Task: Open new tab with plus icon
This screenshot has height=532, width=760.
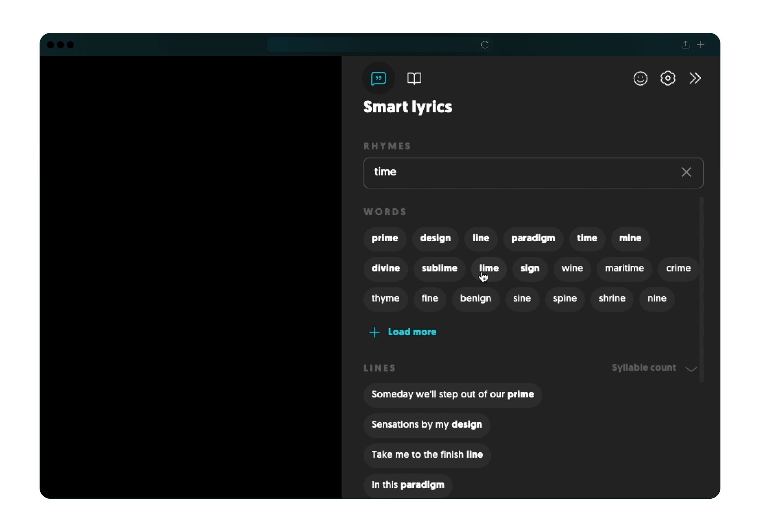Action: pyautogui.click(x=700, y=45)
